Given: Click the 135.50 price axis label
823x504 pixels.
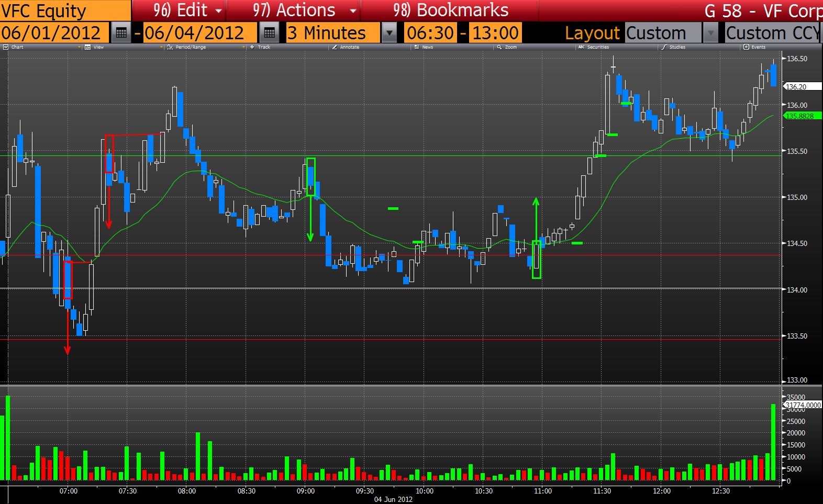Looking at the screenshot, I should pyautogui.click(x=797, y=151).
